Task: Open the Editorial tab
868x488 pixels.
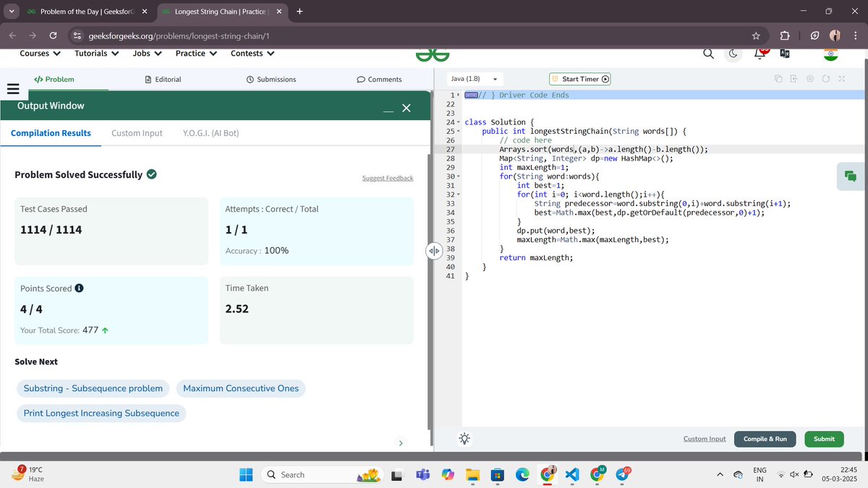Action: [x=163, y=79]
